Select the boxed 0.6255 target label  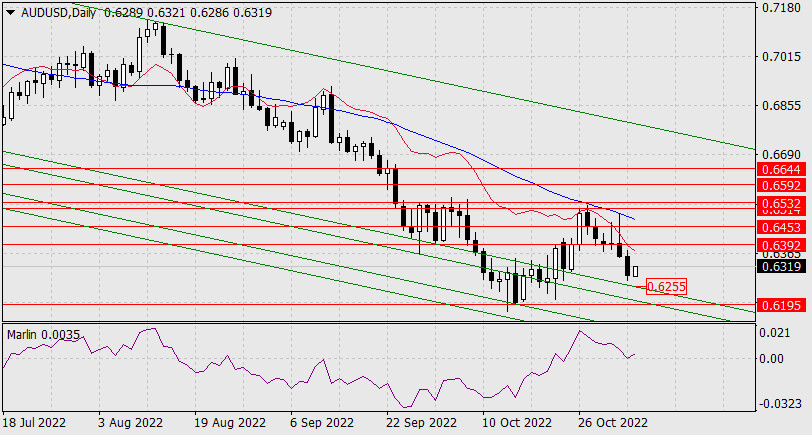pyautogui.click(x=666, y=287)
